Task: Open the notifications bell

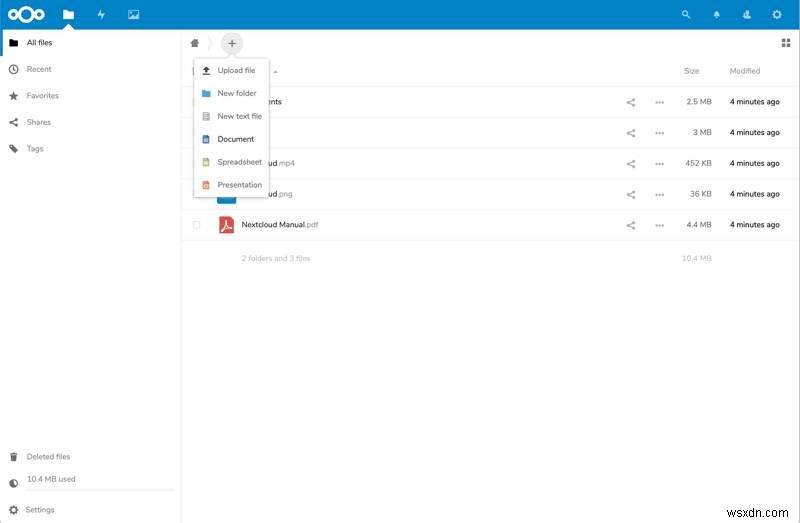Action: [716, 15]
